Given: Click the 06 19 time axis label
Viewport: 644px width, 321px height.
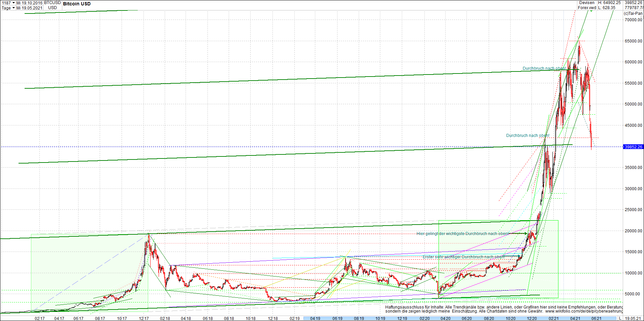Looking at the screenshot, I should click(x=337, y=318).
